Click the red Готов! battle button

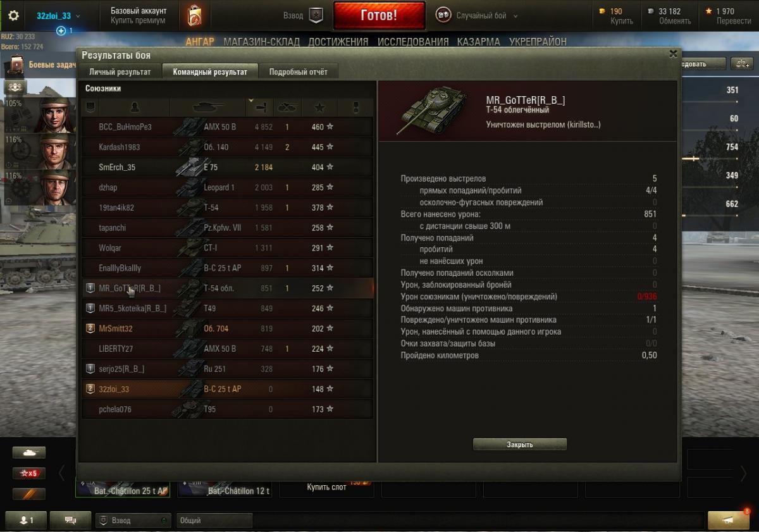379,16
